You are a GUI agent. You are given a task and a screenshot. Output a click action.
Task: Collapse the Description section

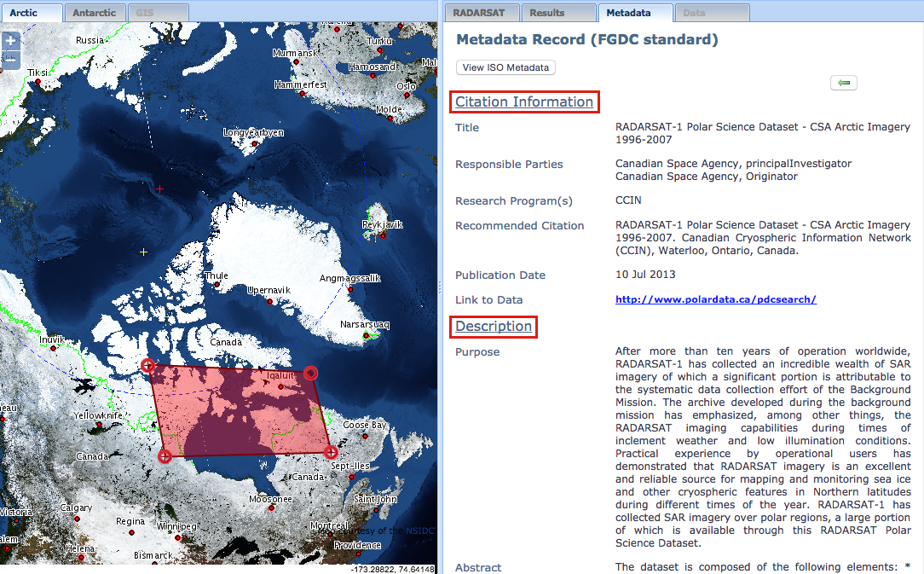tap(493, 327)
